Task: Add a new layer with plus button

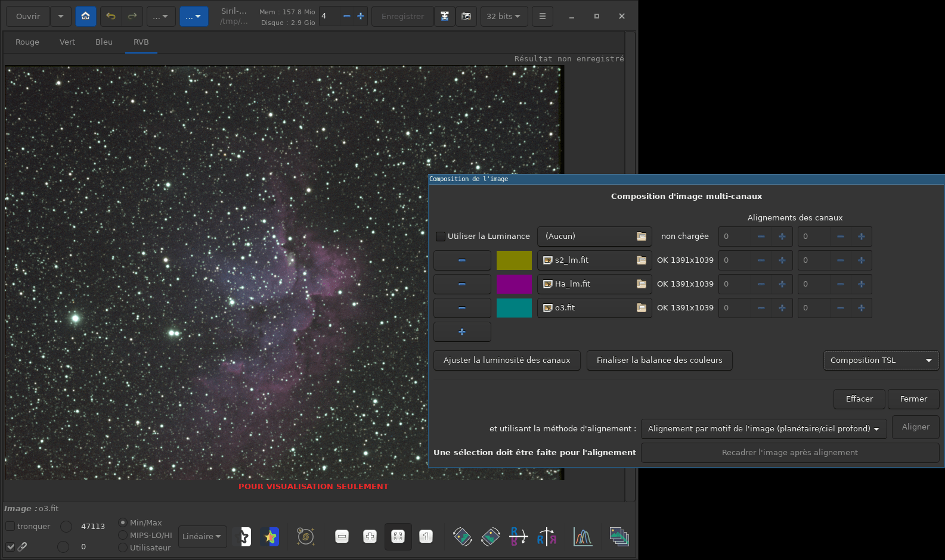Action: [x=462, y=332]
